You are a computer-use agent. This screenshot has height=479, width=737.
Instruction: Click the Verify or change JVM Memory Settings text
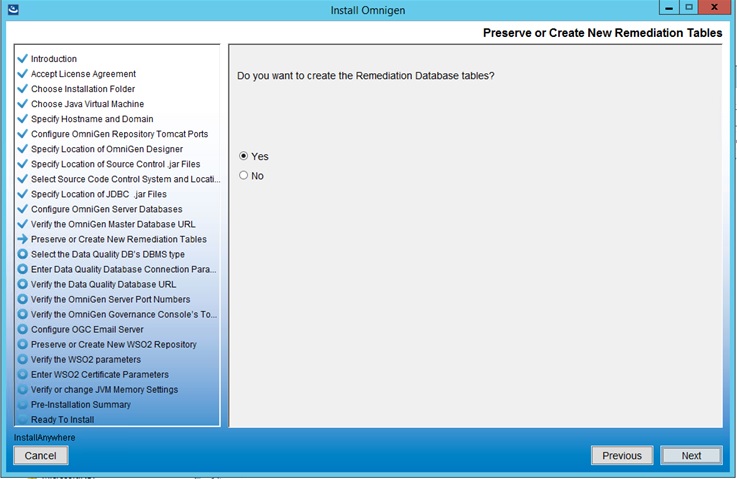click(x=104, y=390)
